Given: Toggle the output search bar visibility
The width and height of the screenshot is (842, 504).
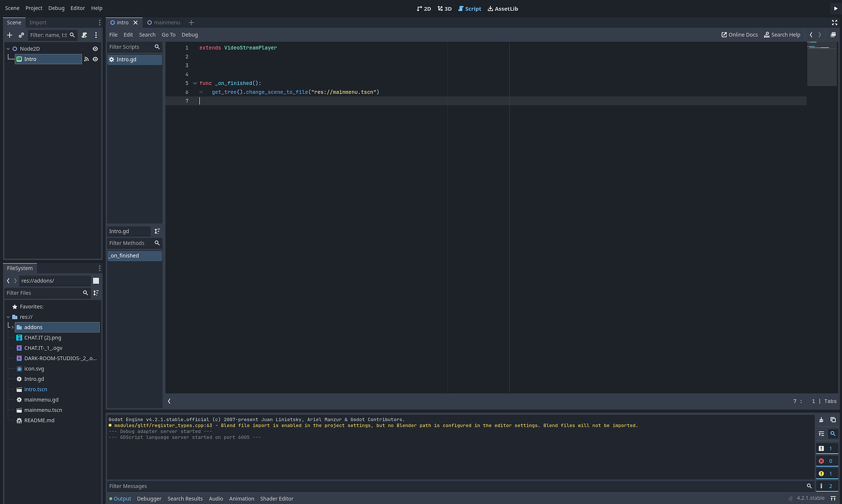Looking at the screenshot, I should coord(833,434).
